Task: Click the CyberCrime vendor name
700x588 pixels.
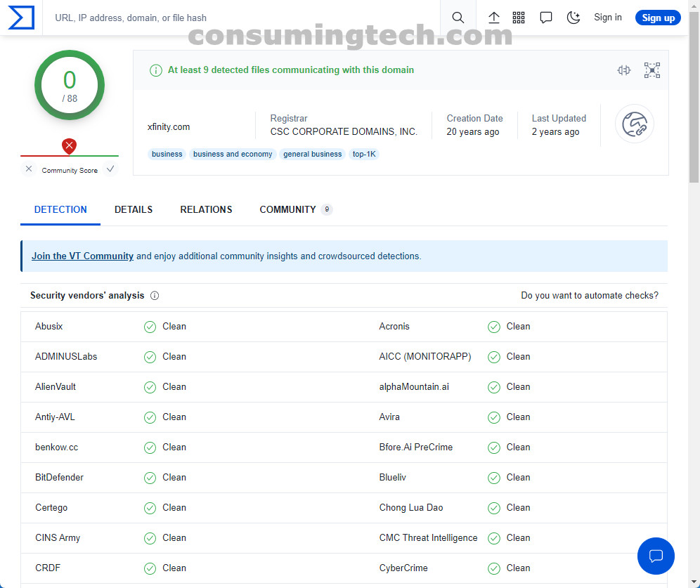Action: point(403,568)
